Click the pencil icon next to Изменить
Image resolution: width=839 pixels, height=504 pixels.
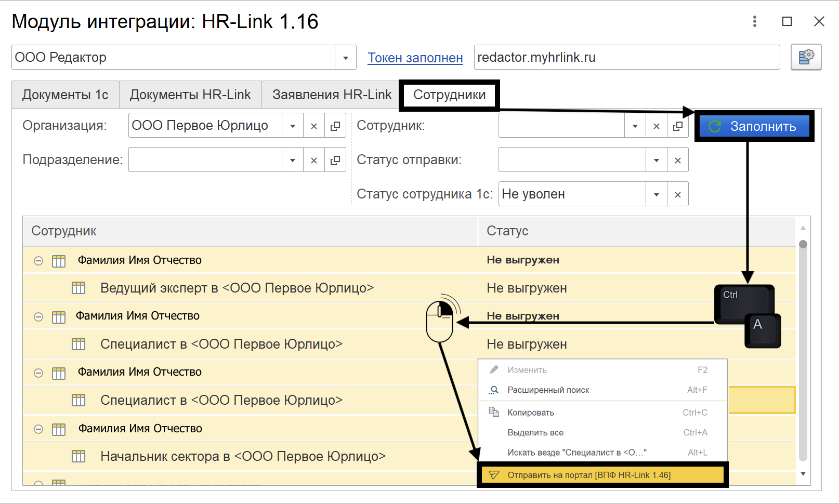coord(494,369)
